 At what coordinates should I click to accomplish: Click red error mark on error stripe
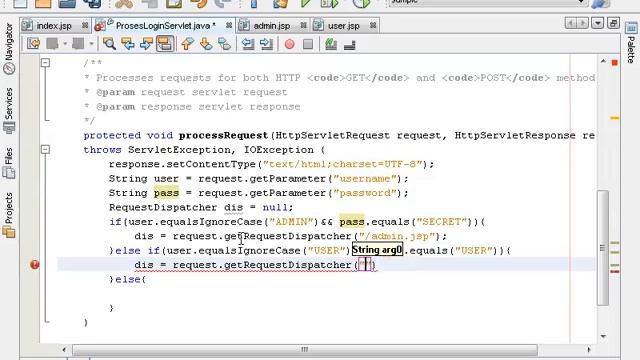click(615, 271)
